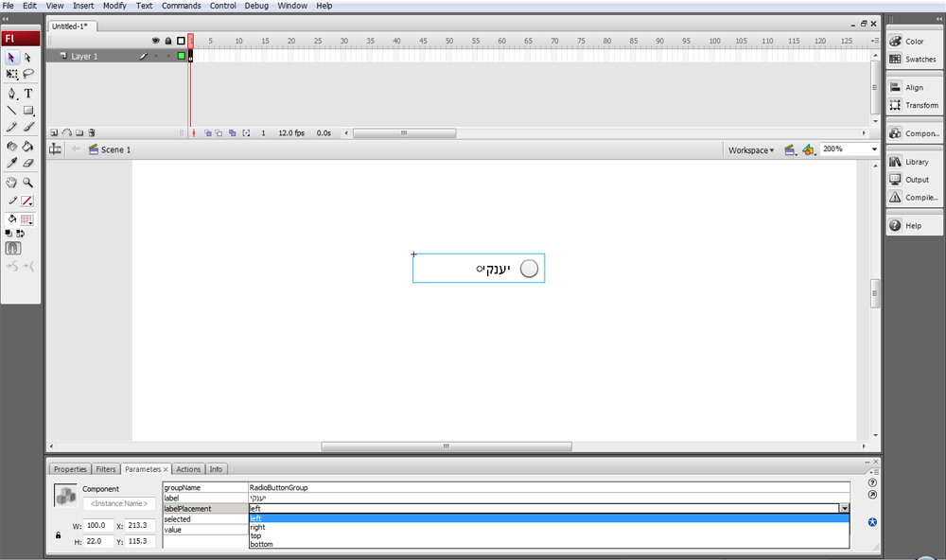Image resolution: width=946 pixels, height=560 pixels.
Task: Choose 'right' in labelPlacement list
Action: click(x=549, y=527)
